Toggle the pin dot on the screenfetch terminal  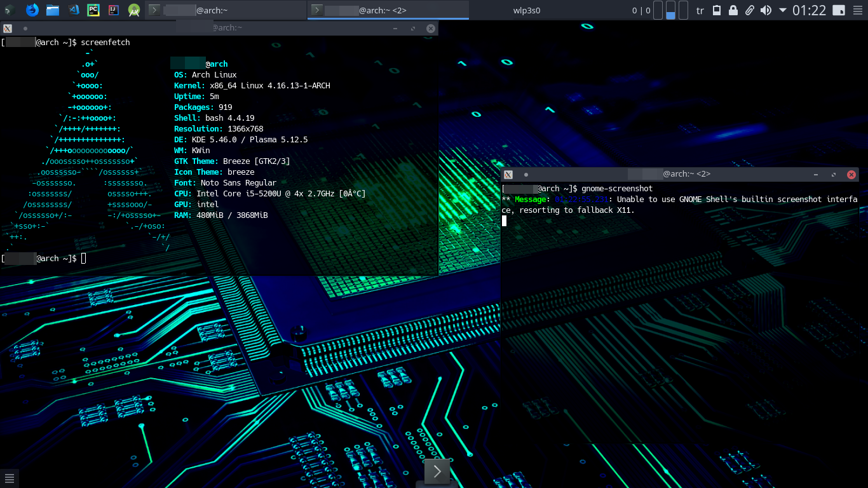point(25,29)
